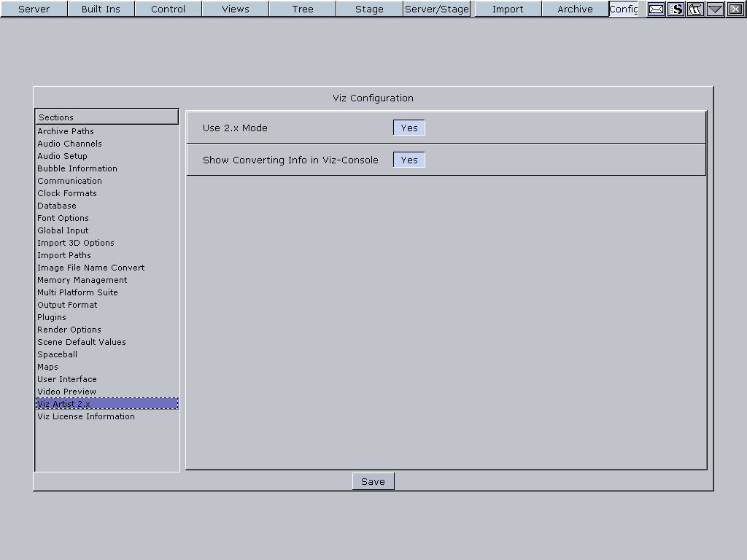Save the Viz Configuration settings
Viewport: 747px width, 560px height.
373,481
